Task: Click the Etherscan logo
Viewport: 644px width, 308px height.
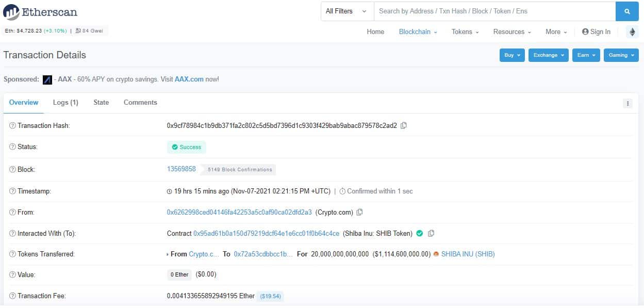Action: [41, 11]
